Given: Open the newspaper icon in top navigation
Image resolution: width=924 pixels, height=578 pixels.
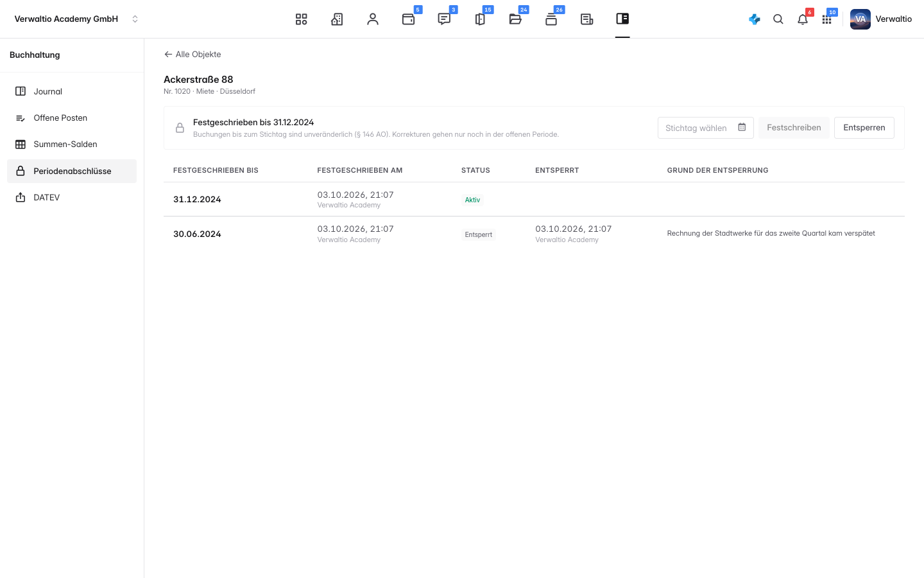Looking at the screenshot, I should pyautogui.click(x=586, y=19).
